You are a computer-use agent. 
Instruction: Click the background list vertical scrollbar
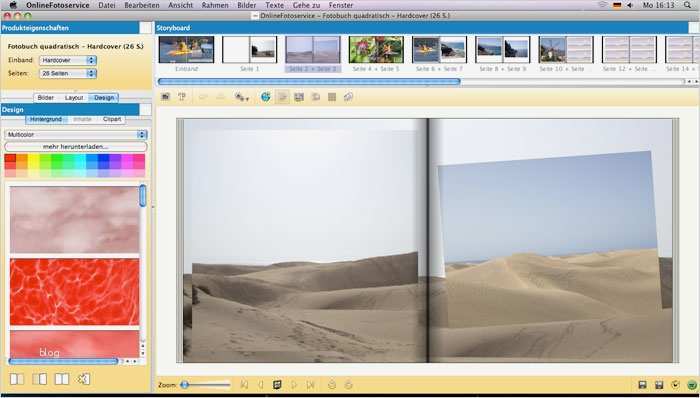143,195
